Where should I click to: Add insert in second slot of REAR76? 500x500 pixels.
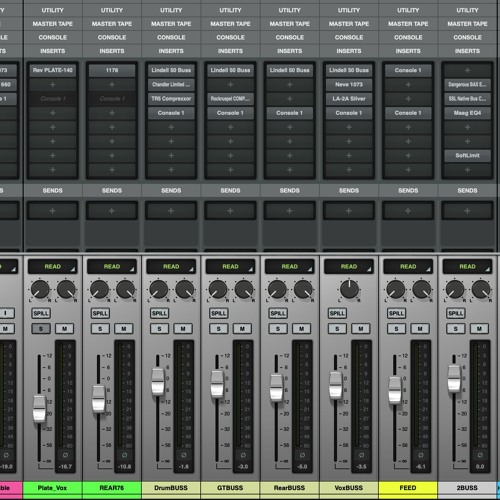click(112, 85)
